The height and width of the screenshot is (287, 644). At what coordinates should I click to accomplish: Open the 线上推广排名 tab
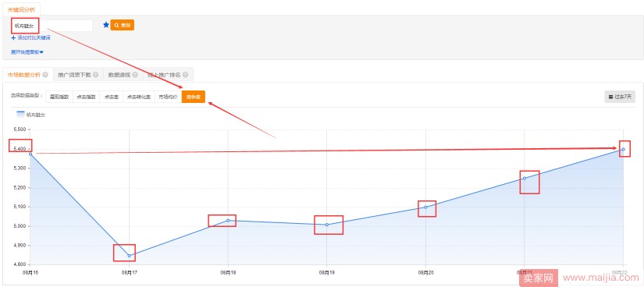165,75
